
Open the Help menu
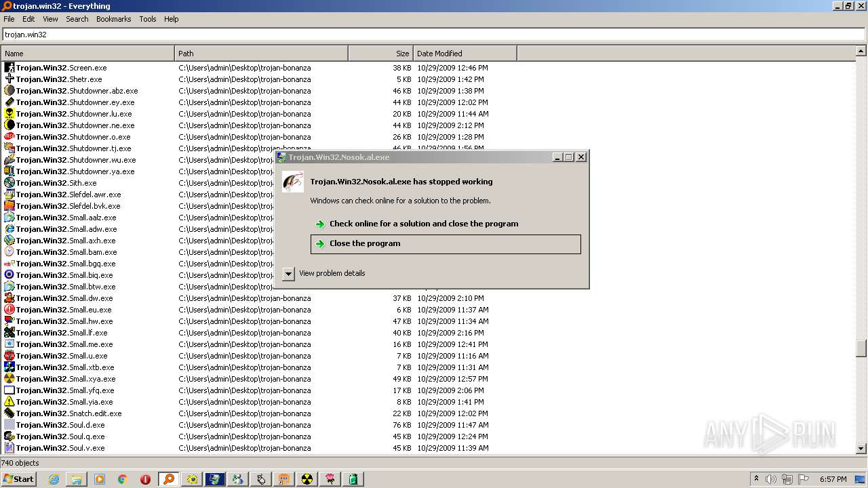(172, 19)
